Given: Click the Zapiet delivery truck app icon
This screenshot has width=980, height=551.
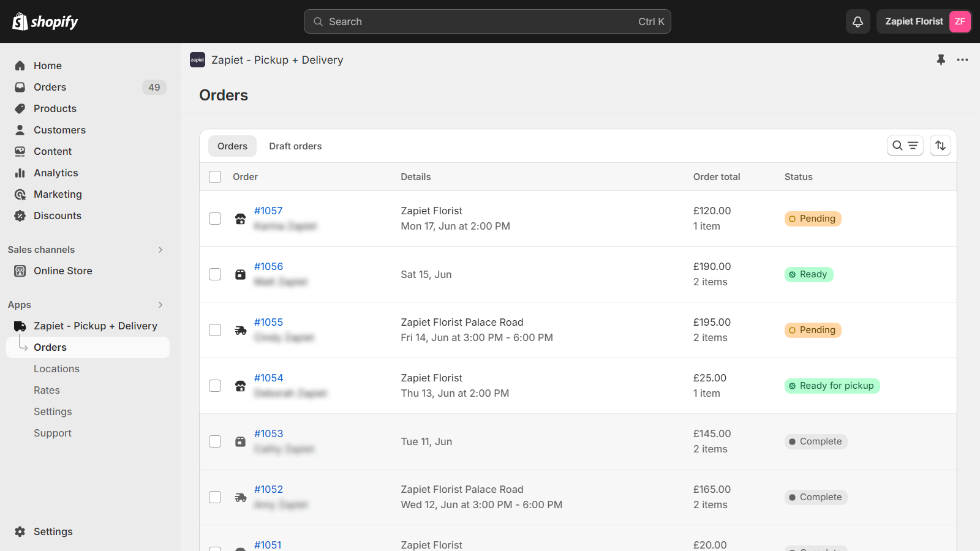Looking at the screenshot, I should [20, 326].
